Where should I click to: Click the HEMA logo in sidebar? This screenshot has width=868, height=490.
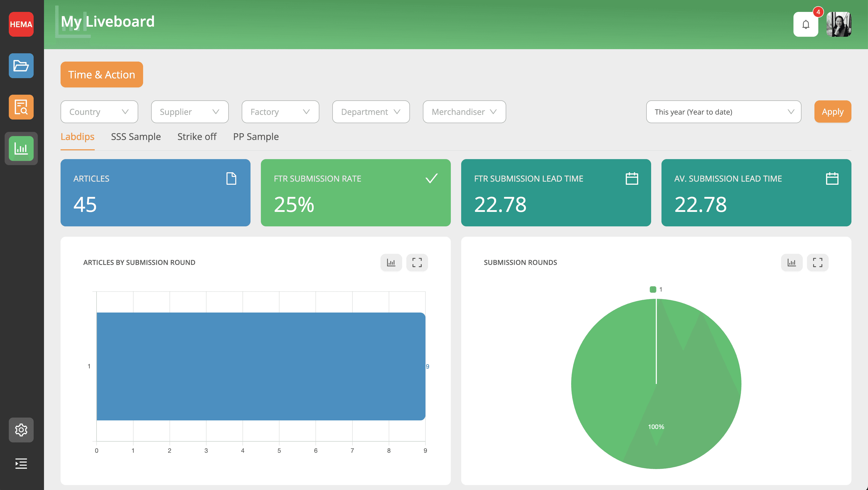(x=21, y=24)
